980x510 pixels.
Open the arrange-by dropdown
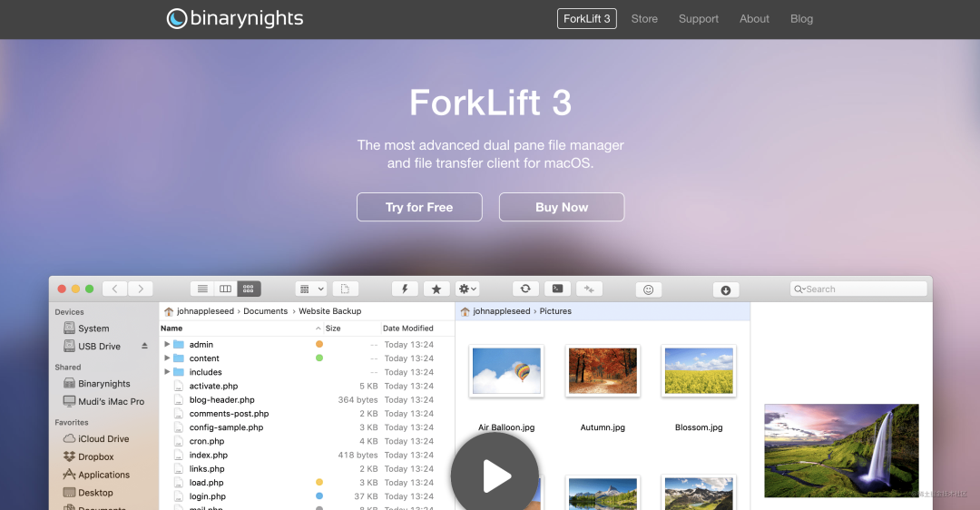tap(310, 289)
